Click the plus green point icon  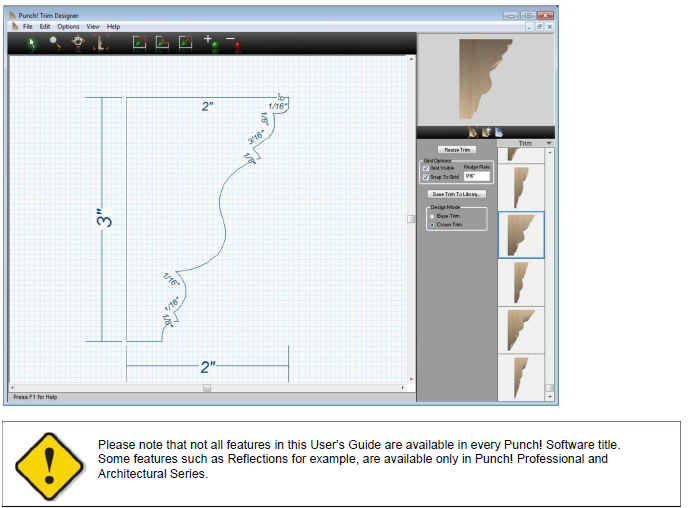click(x=211, y=43)
